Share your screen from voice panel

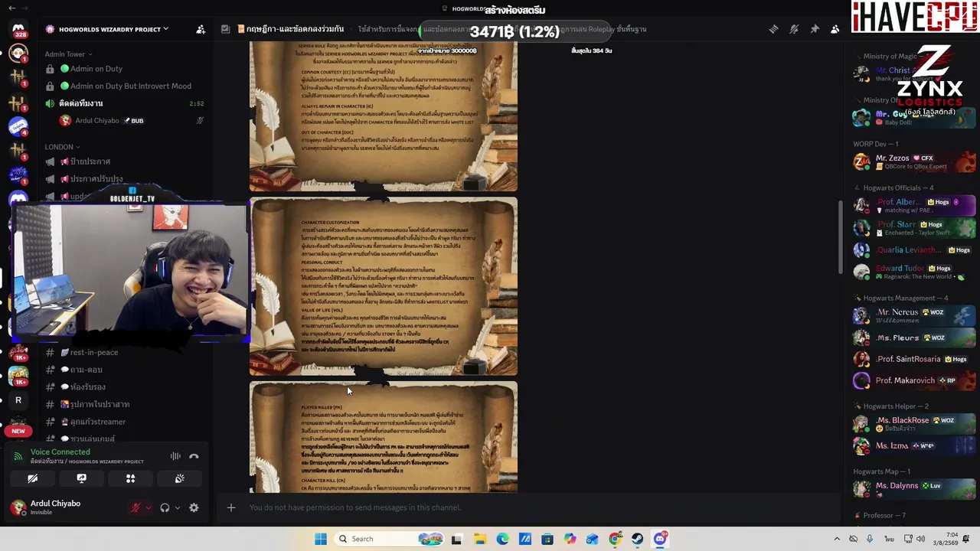click(82, 478)
